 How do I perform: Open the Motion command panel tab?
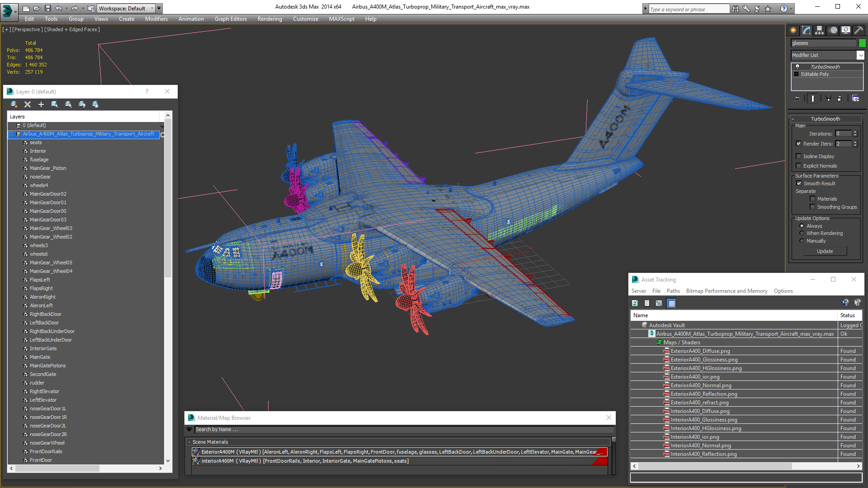coord(833,30)
